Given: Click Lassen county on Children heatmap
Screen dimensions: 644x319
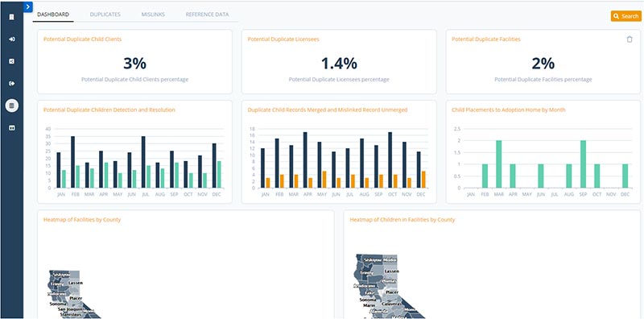Looking at the screenshot, I should coord(392,272).
